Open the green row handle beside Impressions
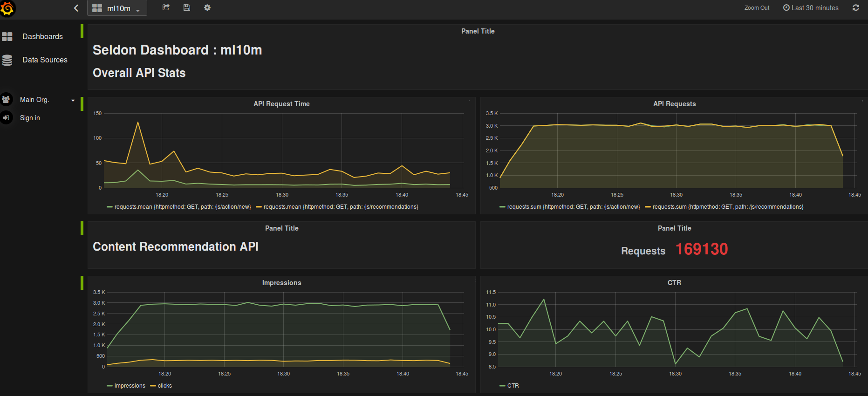The width and height of the screenshot is (868, 396). pos(82,283)
